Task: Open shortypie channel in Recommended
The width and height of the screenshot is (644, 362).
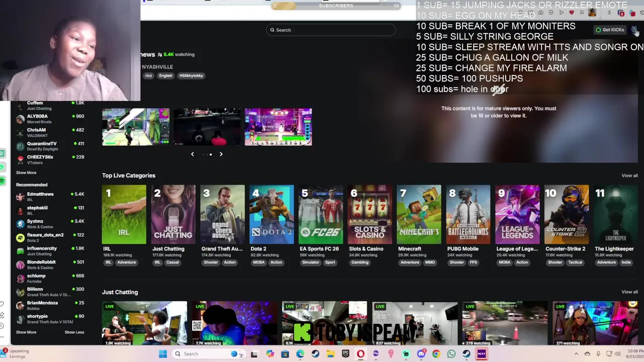Action: pyautogui.click(x=50, y=318)
